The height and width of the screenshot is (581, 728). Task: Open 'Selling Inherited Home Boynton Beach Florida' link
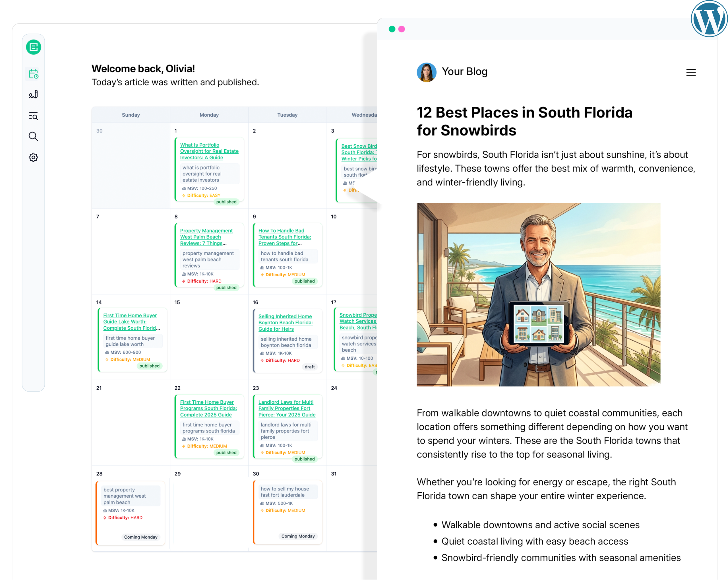click(286, 323)
